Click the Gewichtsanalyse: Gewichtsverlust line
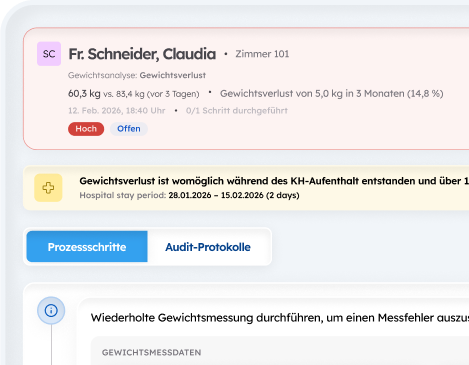The width and height of the screenshot is (469, 365). pos(137,75)
